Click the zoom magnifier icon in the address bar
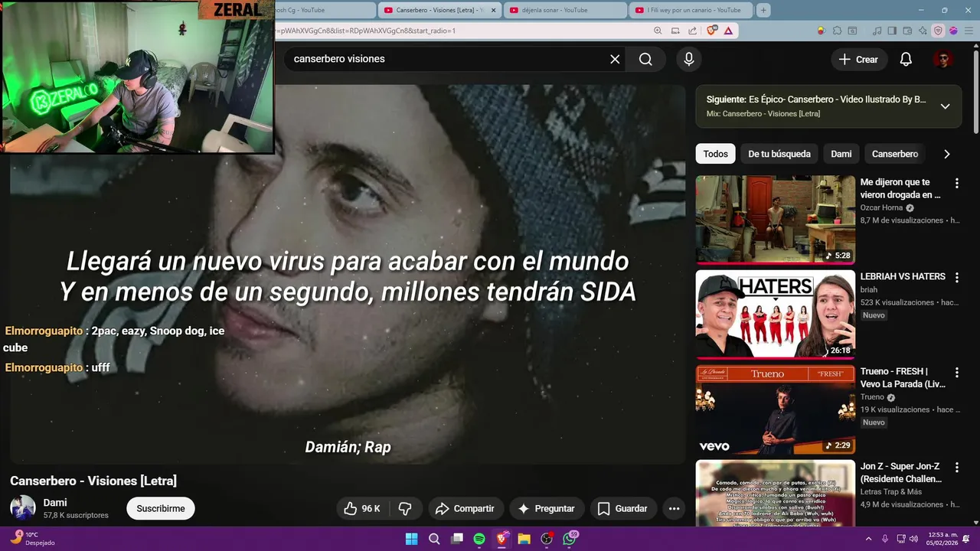Screen dimensions: 980x551 [658, 31]
